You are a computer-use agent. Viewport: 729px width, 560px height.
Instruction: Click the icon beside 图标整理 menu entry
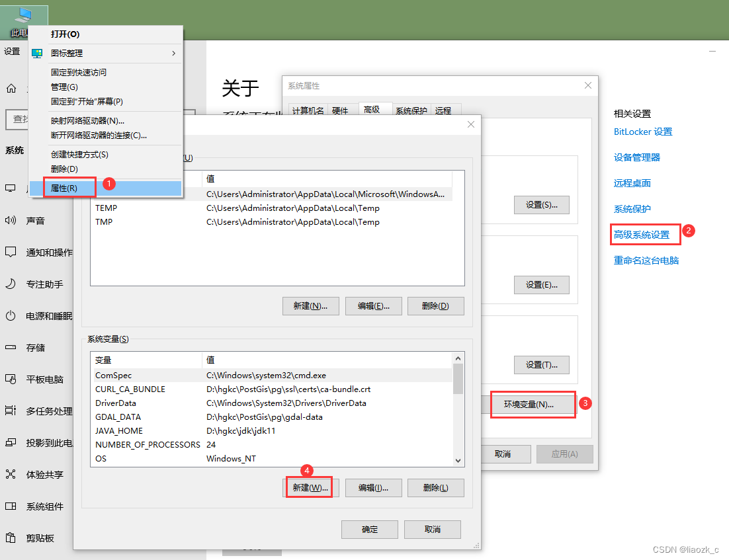37,54
